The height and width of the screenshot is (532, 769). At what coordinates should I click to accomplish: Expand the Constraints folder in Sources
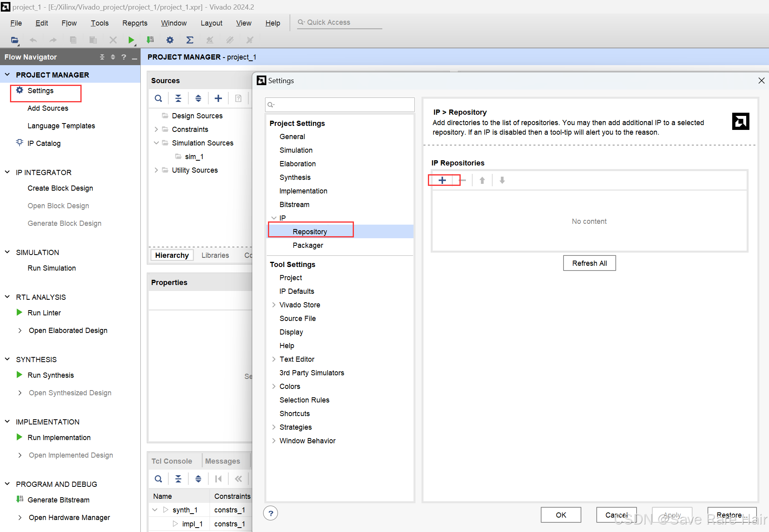pyautogui.click(x=156, y=129)
